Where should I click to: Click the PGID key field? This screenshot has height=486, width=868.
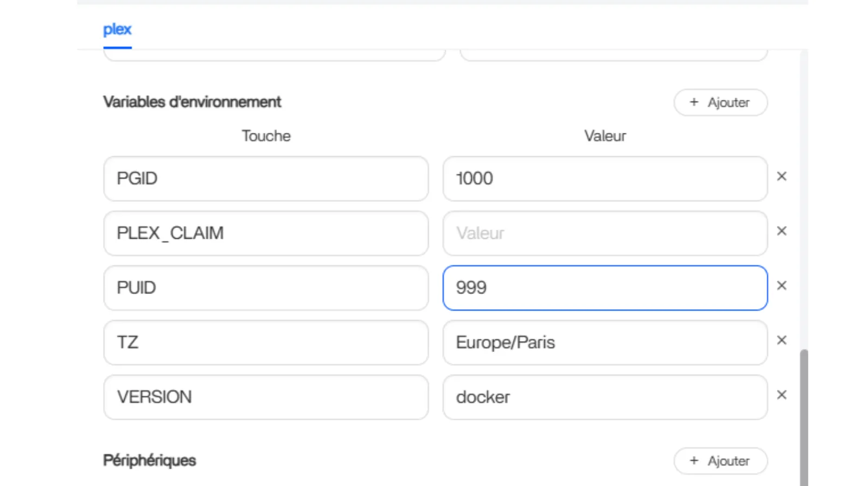266,178
